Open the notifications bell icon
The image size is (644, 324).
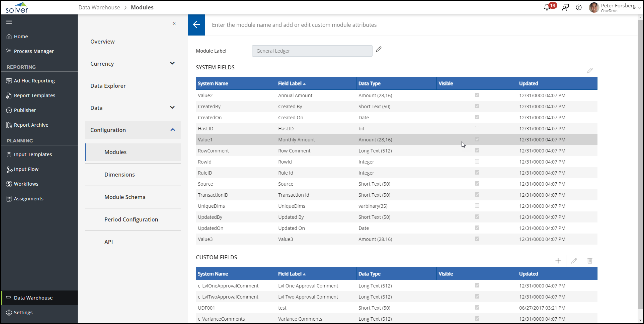pyautogui.click(x=547, y=7)
